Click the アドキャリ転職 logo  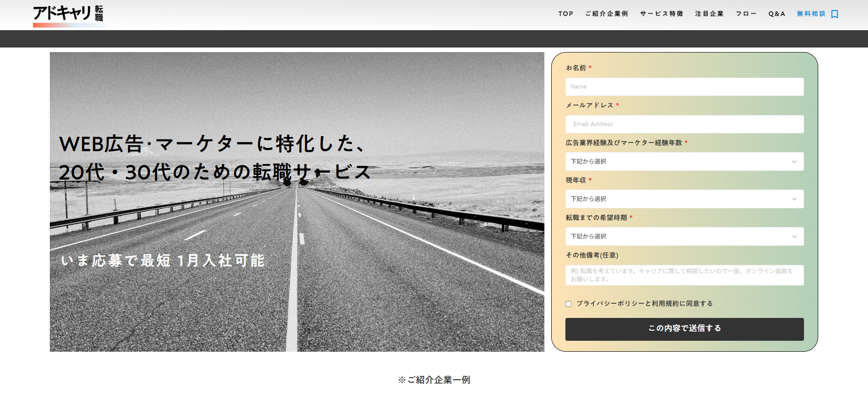[69, 15]
